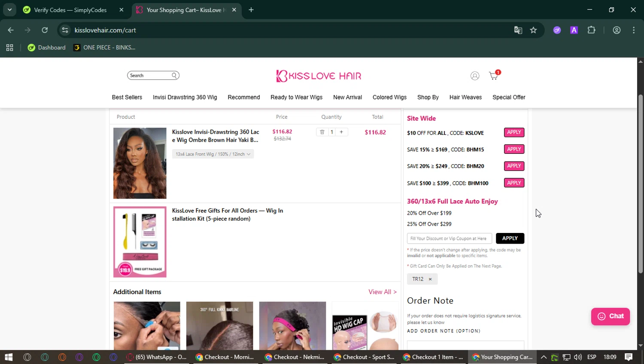
Task: Open Invisi Drawstring 360 Wig menu
Action: coord(185,97)
